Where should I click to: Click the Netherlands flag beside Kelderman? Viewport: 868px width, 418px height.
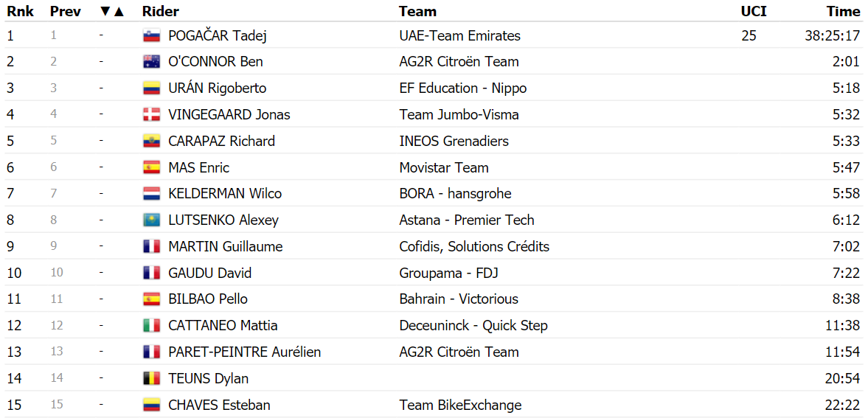[x=151, y=194]
